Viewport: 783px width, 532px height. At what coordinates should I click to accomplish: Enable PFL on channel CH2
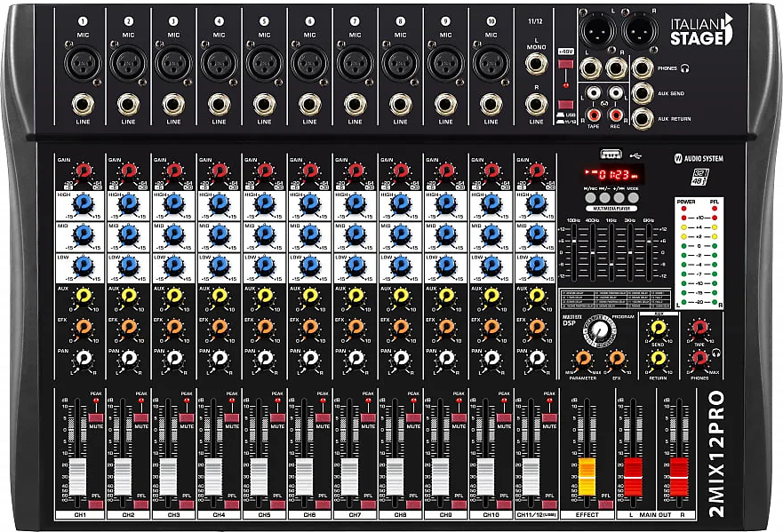click(x=141, y=504)
